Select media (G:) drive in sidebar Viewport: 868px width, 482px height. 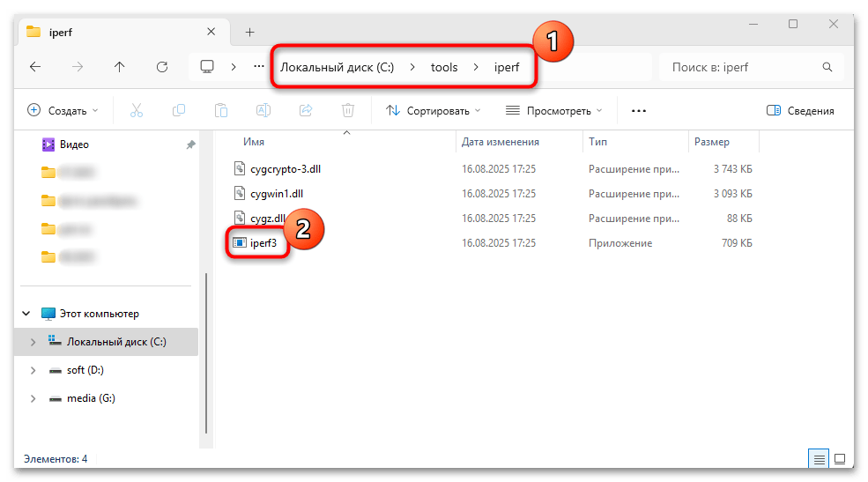point(91,398)
